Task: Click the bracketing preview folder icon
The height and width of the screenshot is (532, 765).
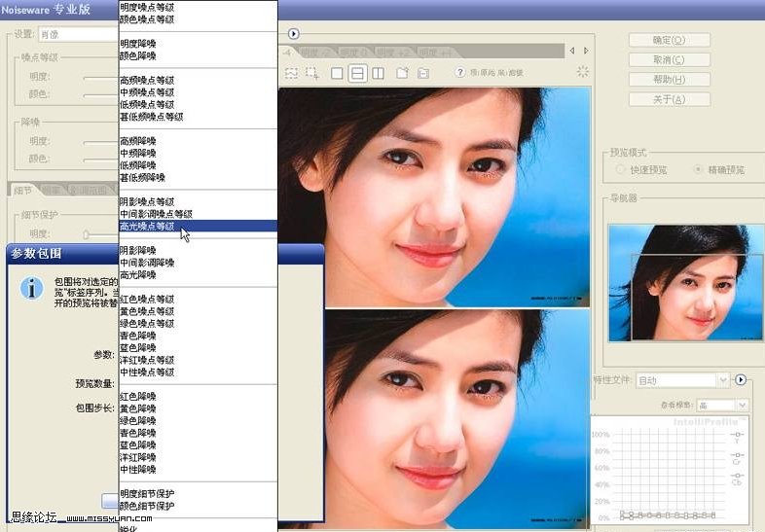Action: coord(423,74)
